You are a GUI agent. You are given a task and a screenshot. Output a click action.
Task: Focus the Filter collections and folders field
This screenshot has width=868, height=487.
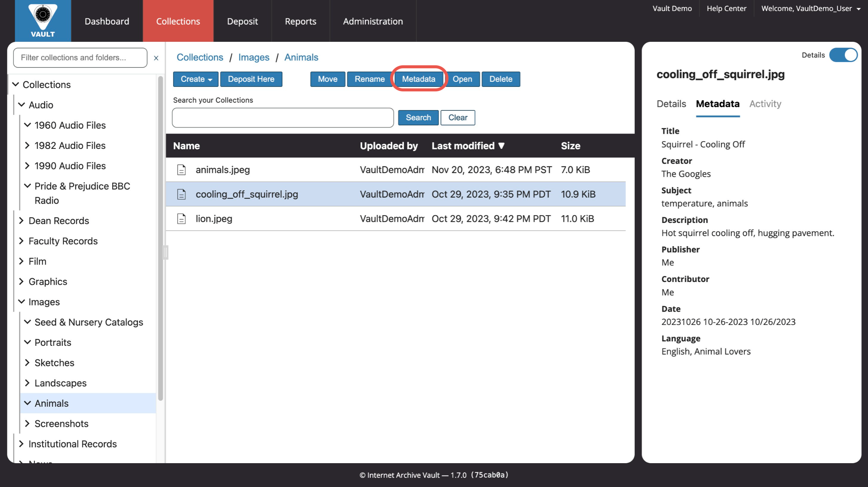(x=80, y=58)
